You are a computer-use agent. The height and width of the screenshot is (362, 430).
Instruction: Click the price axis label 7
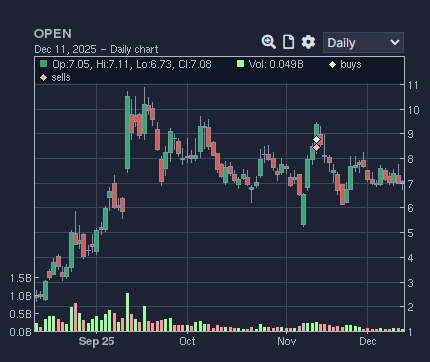pyautogui.click(x=411, y=184)
